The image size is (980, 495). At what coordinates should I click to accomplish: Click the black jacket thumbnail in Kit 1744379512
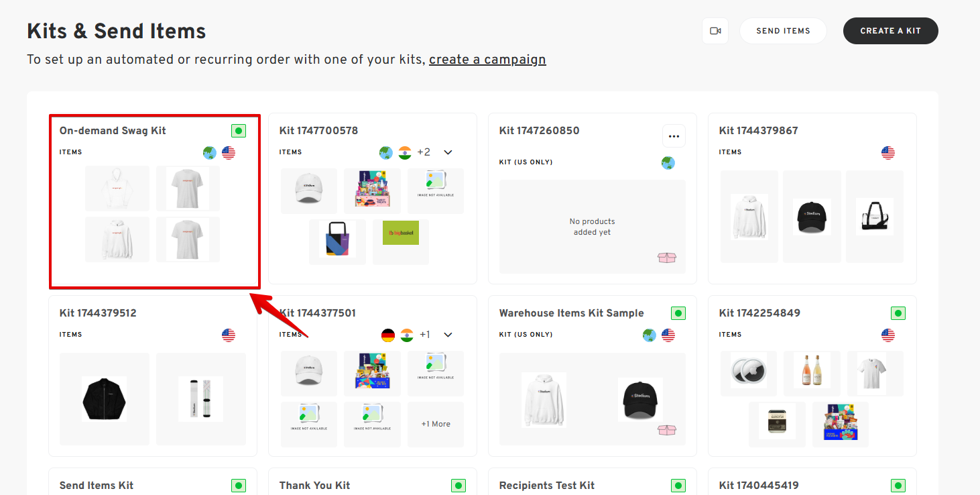105,398
